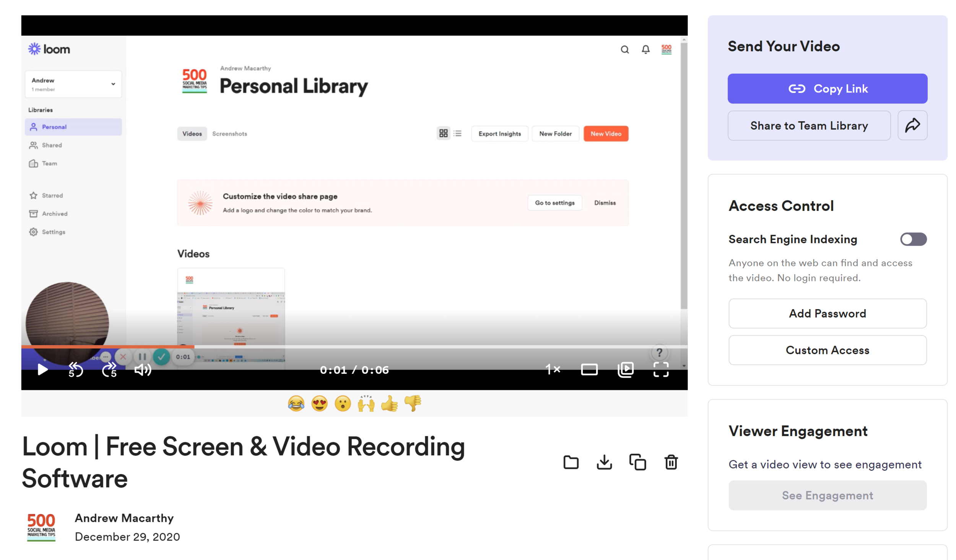956x560 pixels.
Task: Open profile avatar in header
Action: click(x=666, y=50)
